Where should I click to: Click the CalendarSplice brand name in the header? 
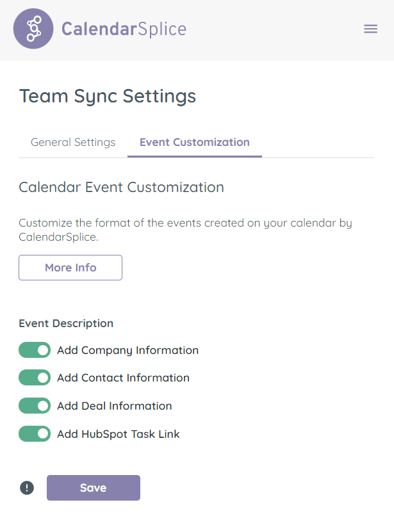tap(123, 28)
